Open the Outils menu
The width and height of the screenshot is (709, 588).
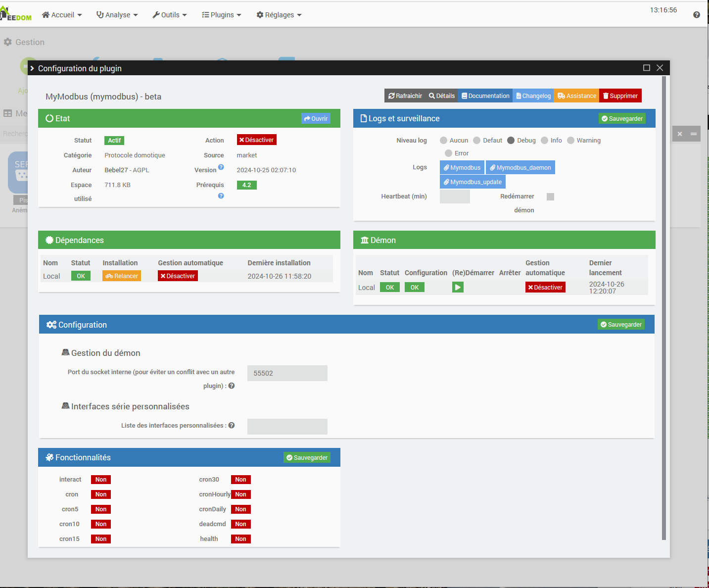(x=170, y=15)
